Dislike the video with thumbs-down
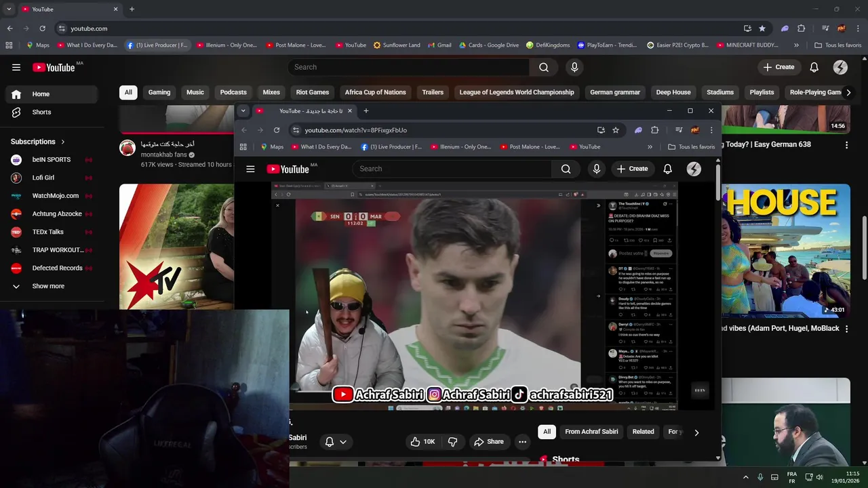Screen dimensions: 868x488 452,442
